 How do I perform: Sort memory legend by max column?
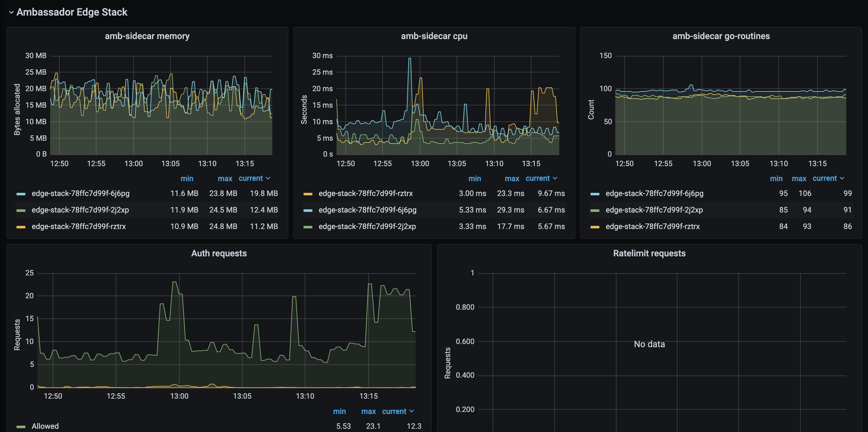click(225, 179)
